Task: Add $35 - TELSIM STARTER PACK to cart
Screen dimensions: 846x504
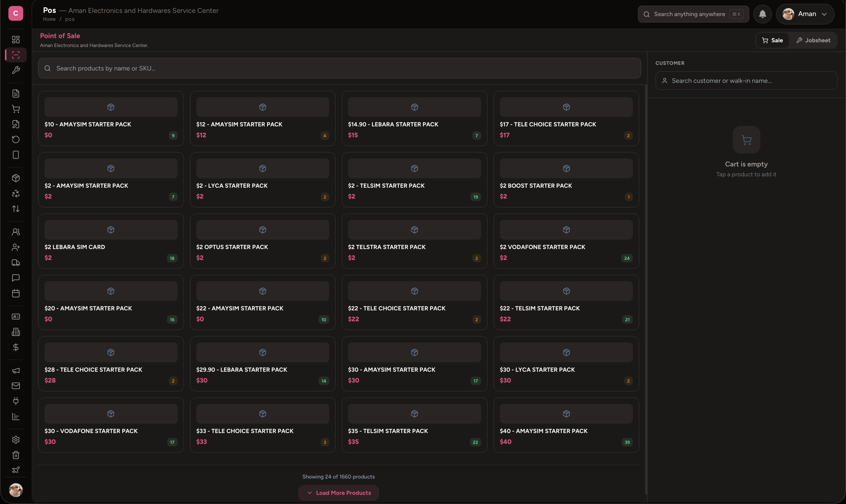Action: click(x=414, y=425)
